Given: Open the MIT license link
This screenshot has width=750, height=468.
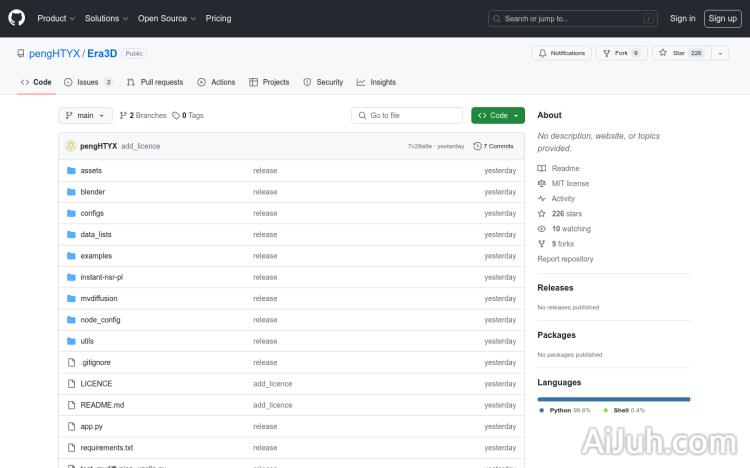Looking at the screenshot, I should pos(570,184).
